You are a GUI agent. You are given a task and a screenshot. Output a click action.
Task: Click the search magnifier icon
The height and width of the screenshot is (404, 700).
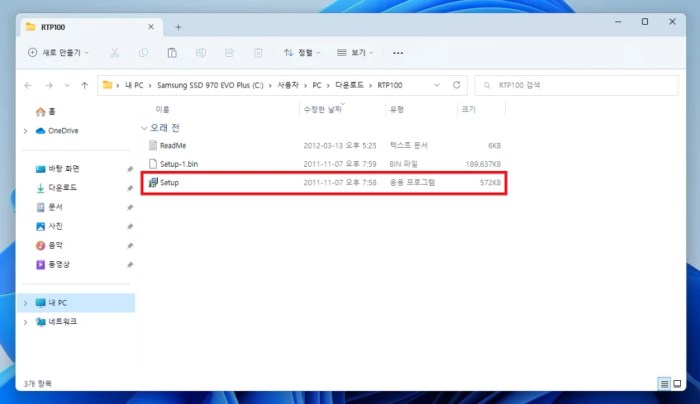coord(487,85)
